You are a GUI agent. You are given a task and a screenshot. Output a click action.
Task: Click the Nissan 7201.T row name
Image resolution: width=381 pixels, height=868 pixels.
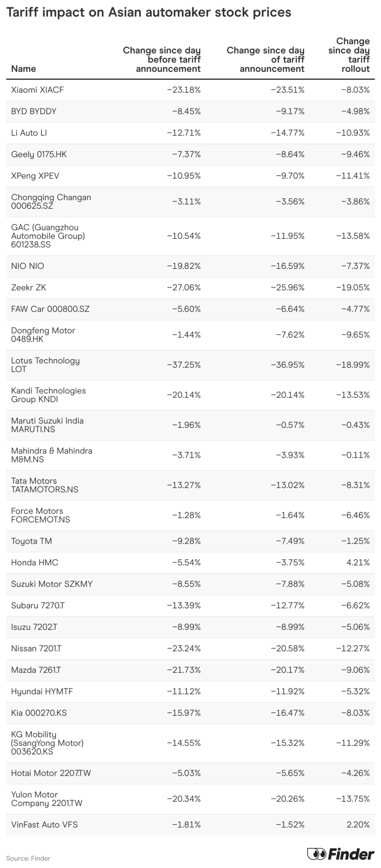pos(36,648)
